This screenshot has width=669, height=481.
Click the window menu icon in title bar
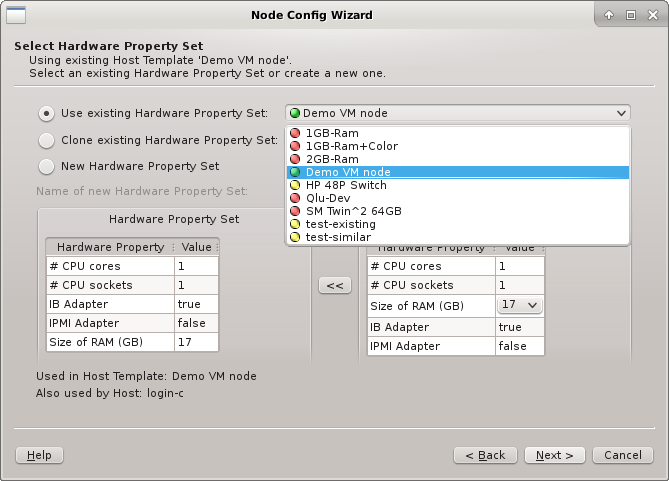point(16,15)
